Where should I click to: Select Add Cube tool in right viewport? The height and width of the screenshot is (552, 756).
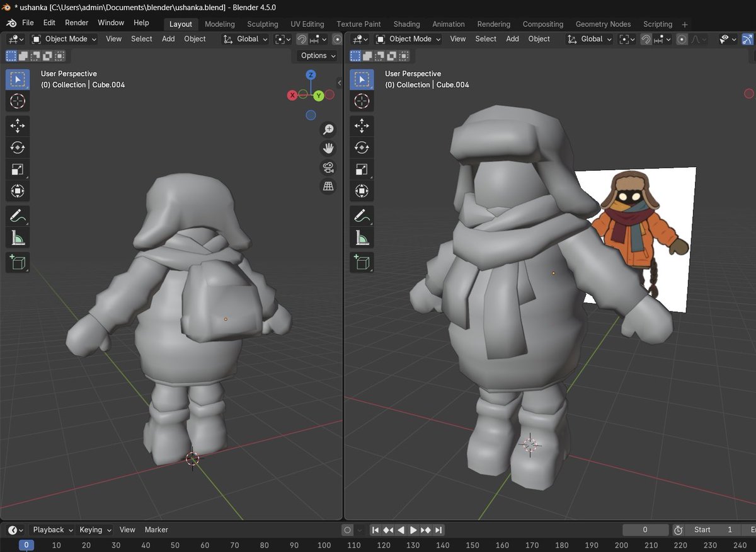[x=362, y=262]
